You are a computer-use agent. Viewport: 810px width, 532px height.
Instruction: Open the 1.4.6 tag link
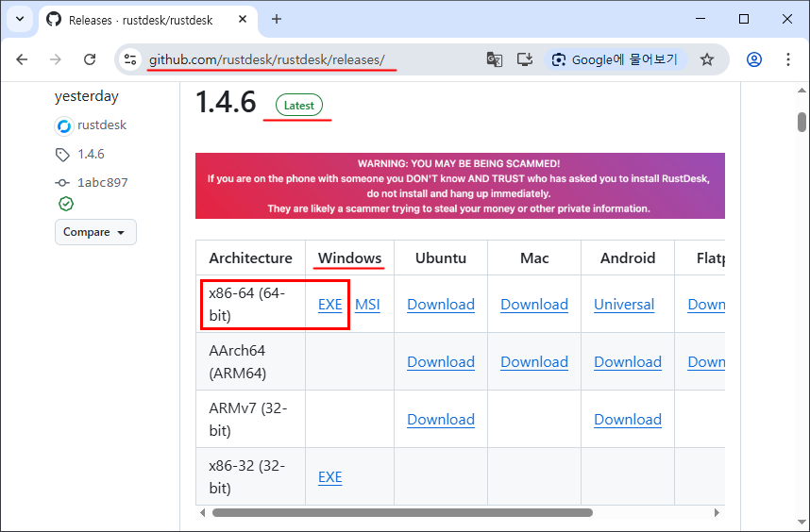[91, 154]
